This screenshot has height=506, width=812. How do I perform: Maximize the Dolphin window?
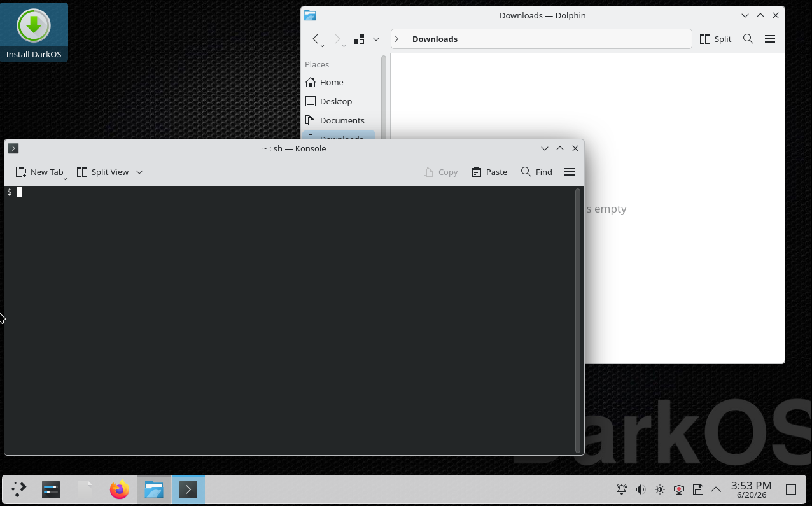click(x=760, y=15)
